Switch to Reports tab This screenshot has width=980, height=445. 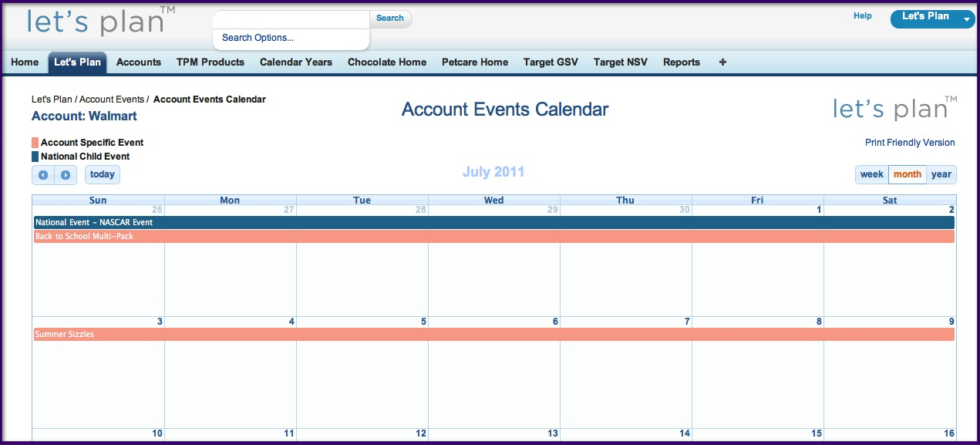click(x=682, y=62)
